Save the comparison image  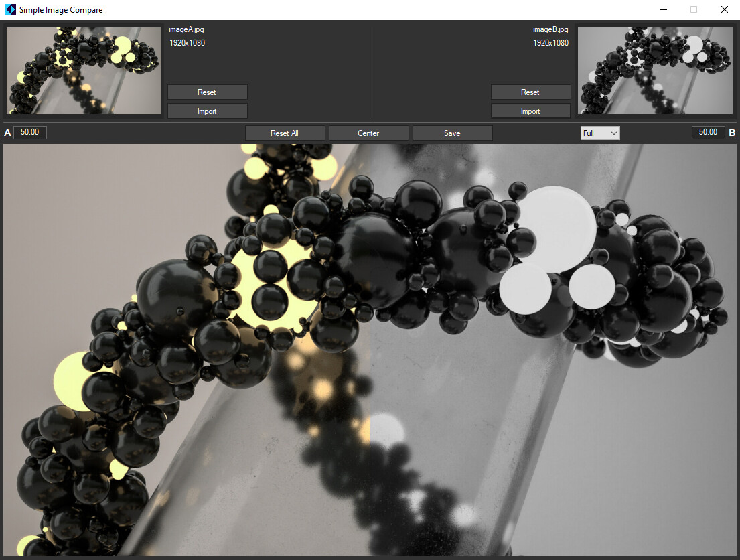coord(452,133)
